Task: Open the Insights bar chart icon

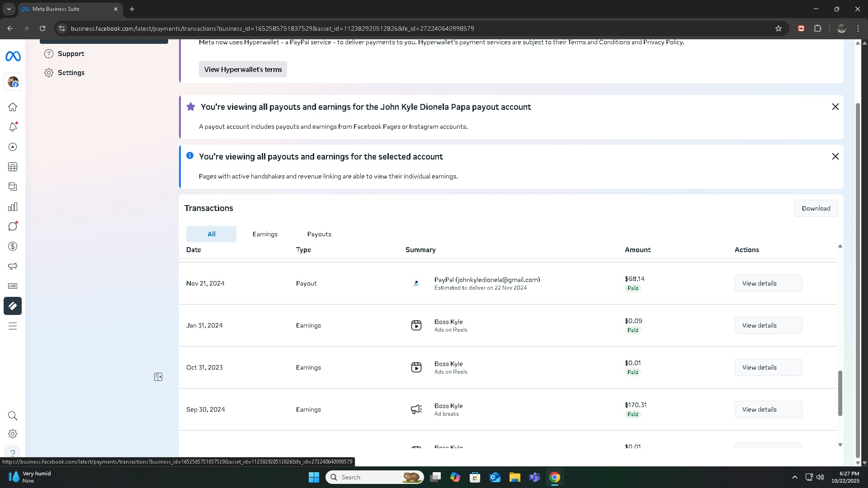Action: (x=13, y=207)
